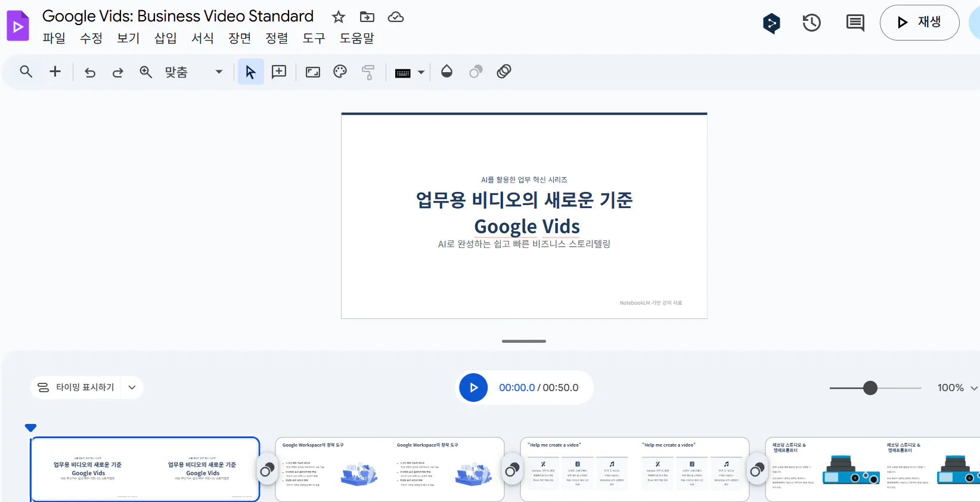The image size is (980, 502).
Task: Select the zoom magnifier tool
Action: (x=146, y=72)
